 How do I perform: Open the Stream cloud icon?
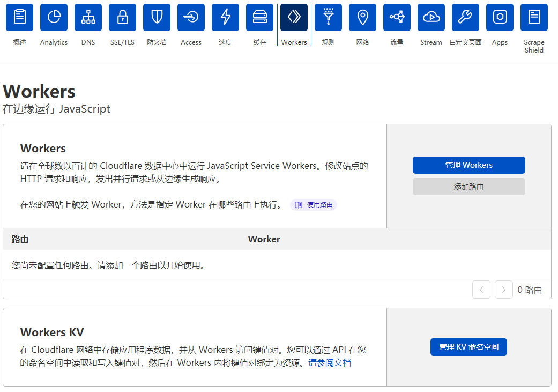point(431,17)
